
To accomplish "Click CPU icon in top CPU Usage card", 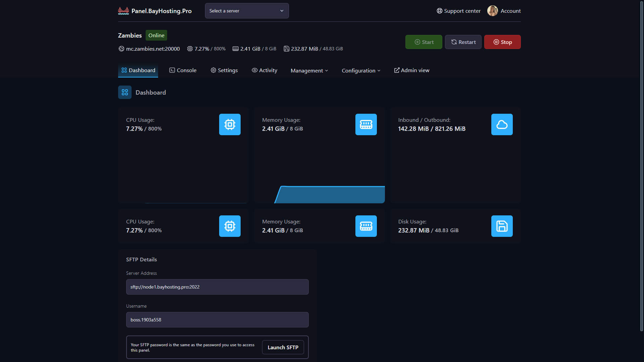I will tap(230, 124).
